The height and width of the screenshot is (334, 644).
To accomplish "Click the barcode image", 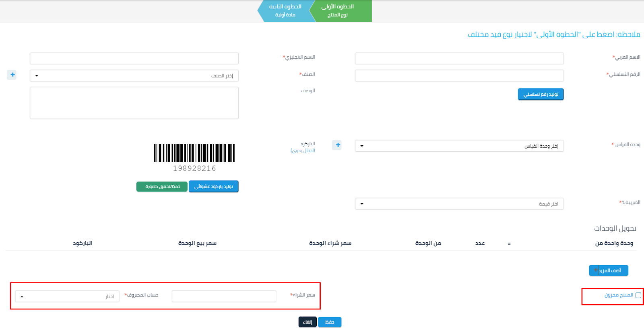I will (x=194, y=153).
